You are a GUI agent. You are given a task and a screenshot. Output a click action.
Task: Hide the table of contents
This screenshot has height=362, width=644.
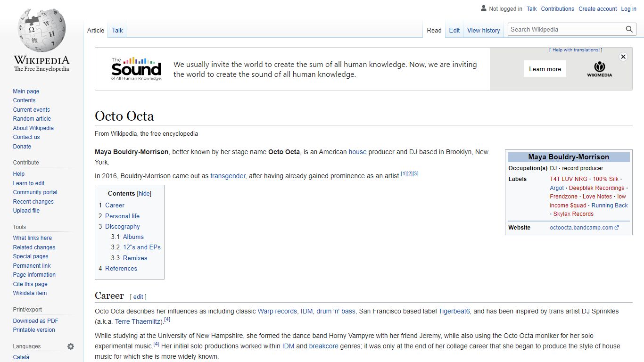pos(144,194)
